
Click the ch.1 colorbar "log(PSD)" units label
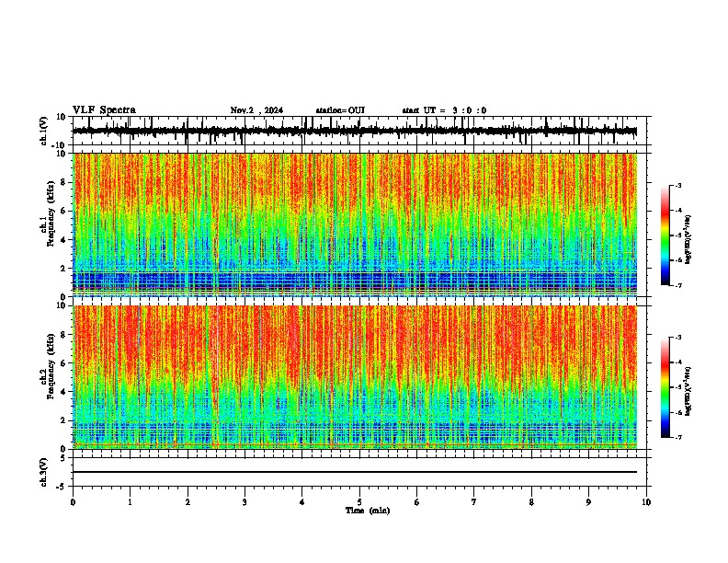[x=688, y=240]
